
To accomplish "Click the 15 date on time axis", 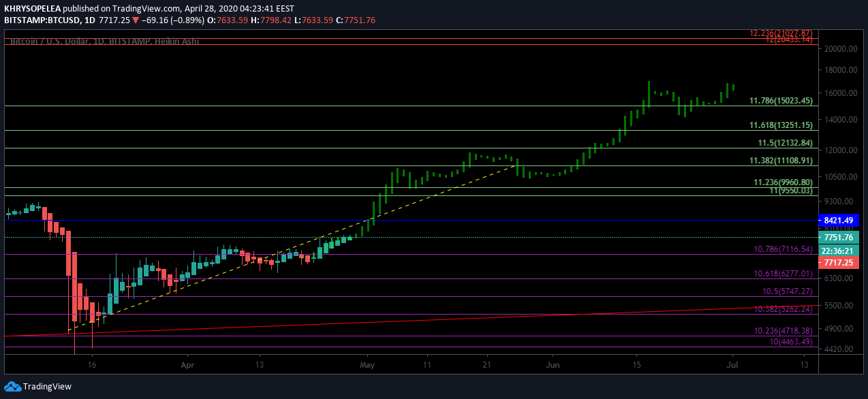I will click(x=636, y=366).
